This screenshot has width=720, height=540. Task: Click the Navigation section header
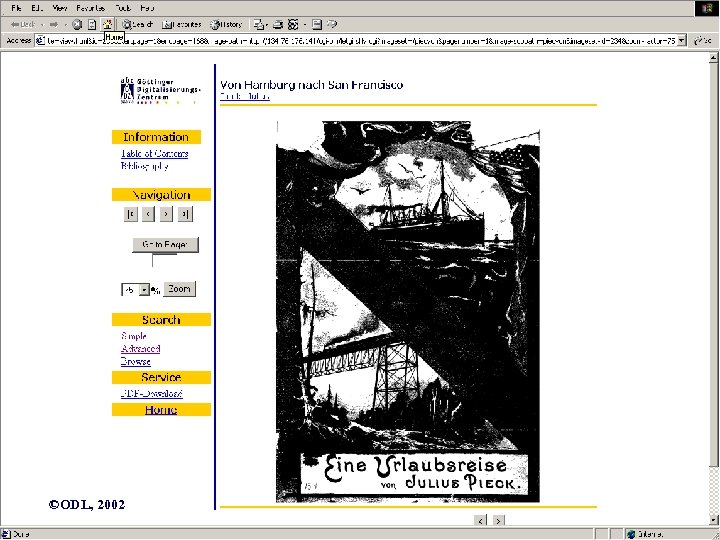tap(161, 195)
